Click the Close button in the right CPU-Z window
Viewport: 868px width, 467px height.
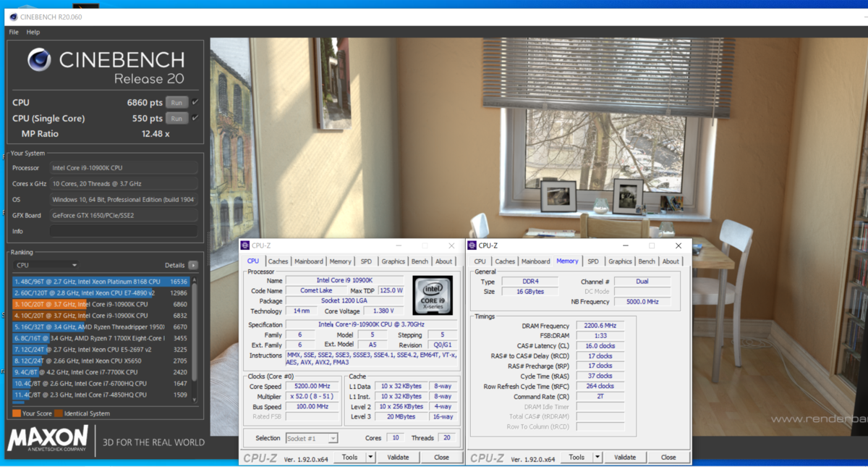(668, 457)
